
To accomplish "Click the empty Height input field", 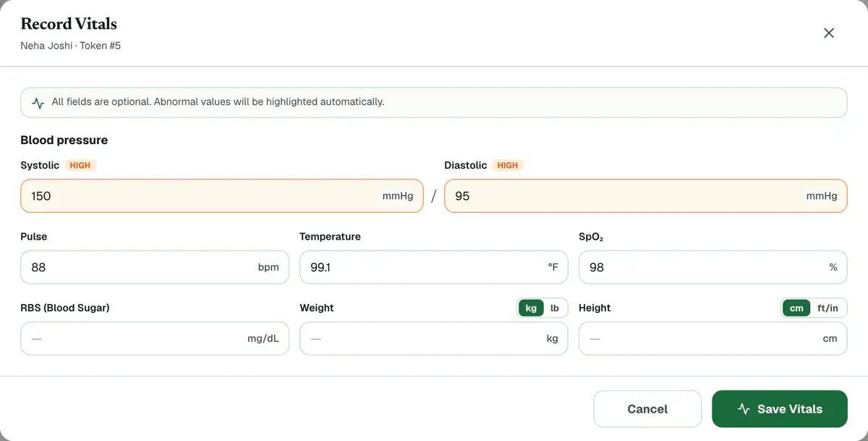I will click(x=713, y=338).
